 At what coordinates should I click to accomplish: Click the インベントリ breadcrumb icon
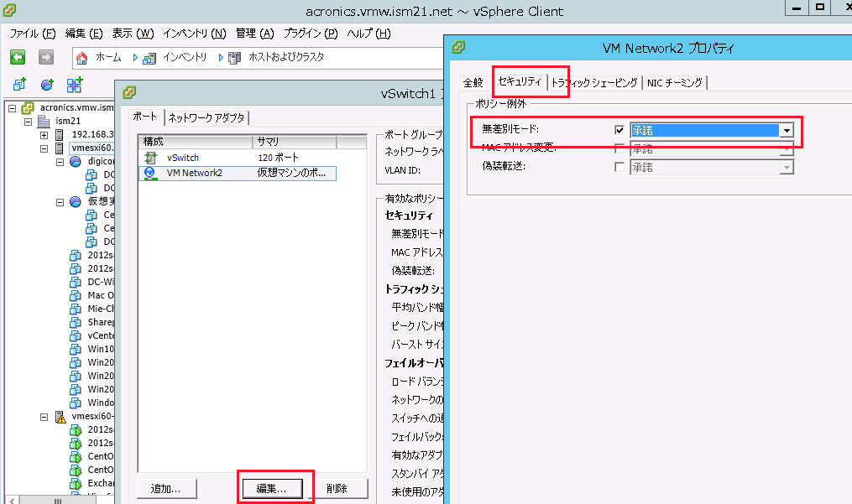pyautogui.click(x=149, y=58)
